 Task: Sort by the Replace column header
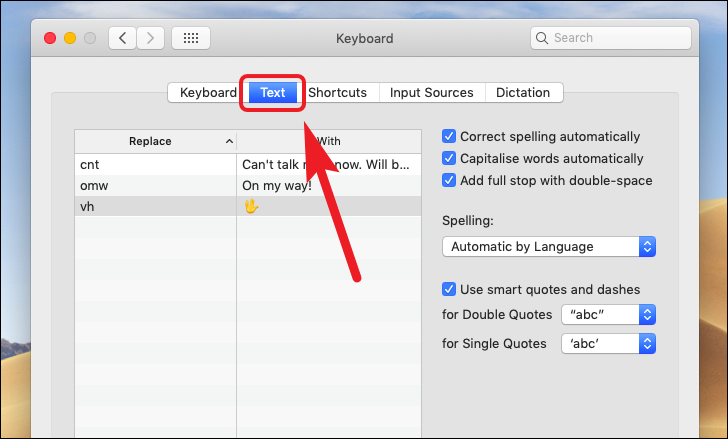(156, 141)
